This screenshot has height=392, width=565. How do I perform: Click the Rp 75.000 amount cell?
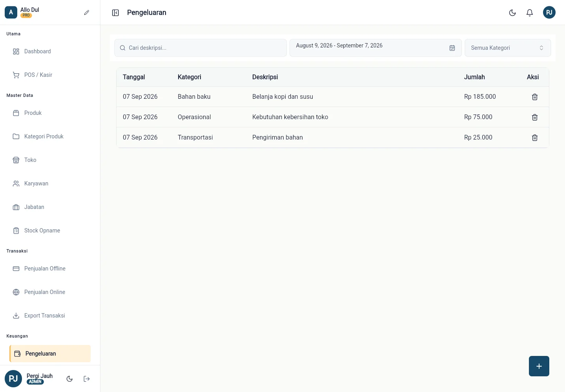pyautogui.click(x=478, y=117)
